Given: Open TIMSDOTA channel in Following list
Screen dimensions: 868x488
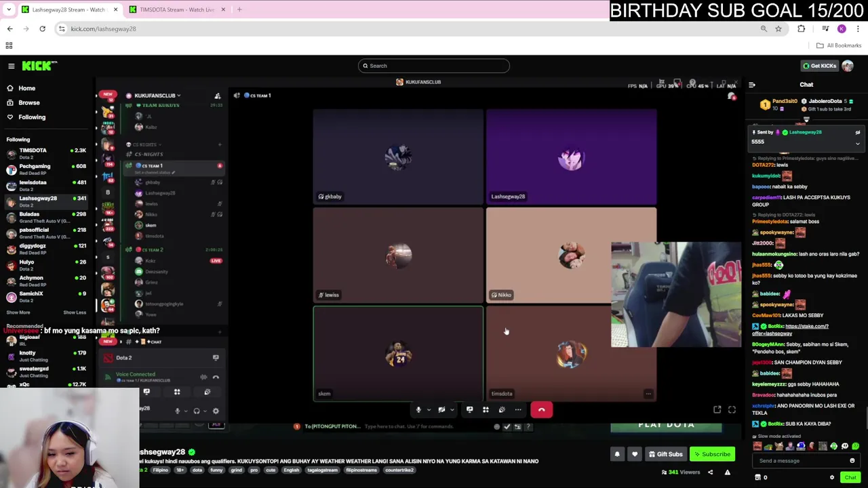Looking at the screenshot, I should [x=46, y=153].
